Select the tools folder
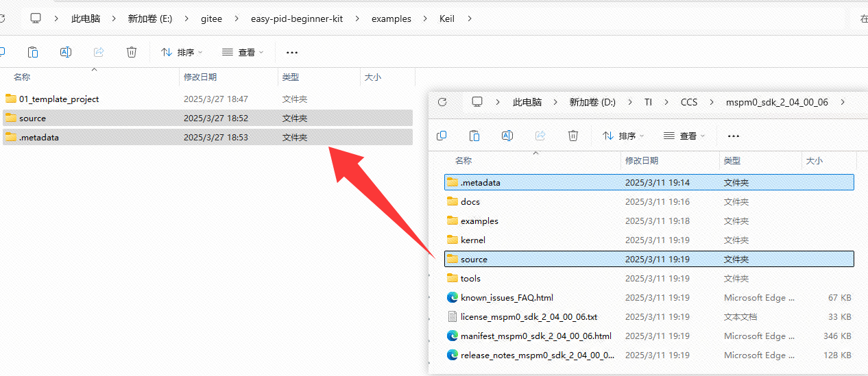Viewport: 868px width, 376px height. 649,279
